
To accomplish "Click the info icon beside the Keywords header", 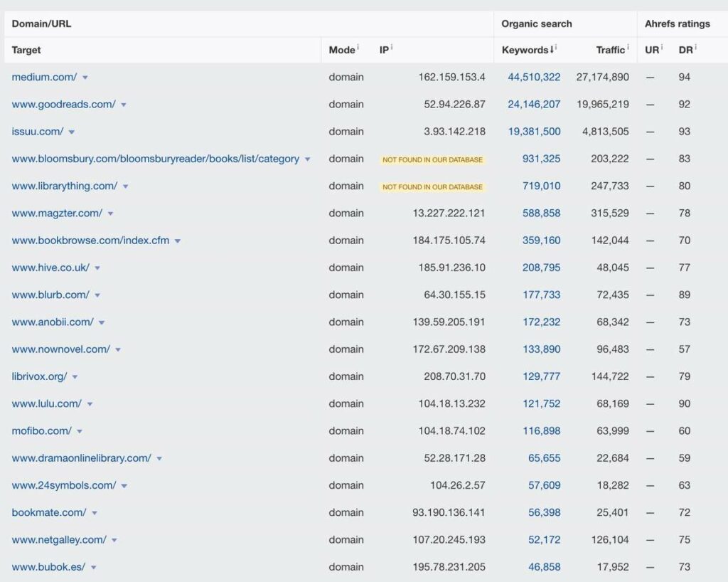I will [x=556, y=47].
